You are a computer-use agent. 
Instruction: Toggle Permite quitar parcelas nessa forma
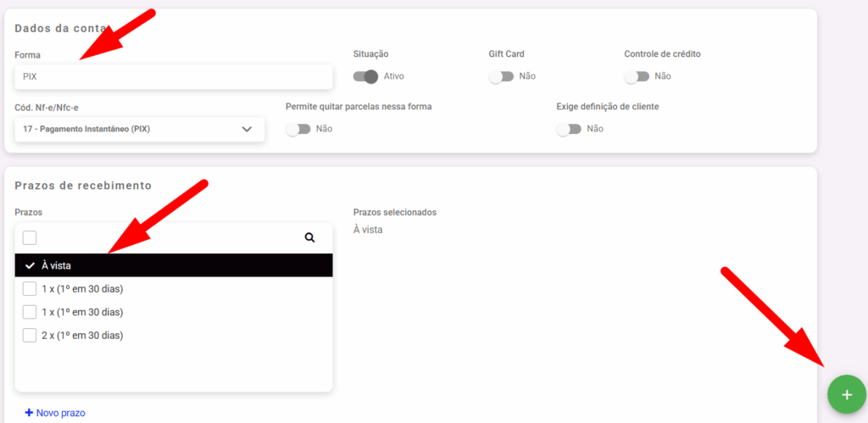point(298,129)
